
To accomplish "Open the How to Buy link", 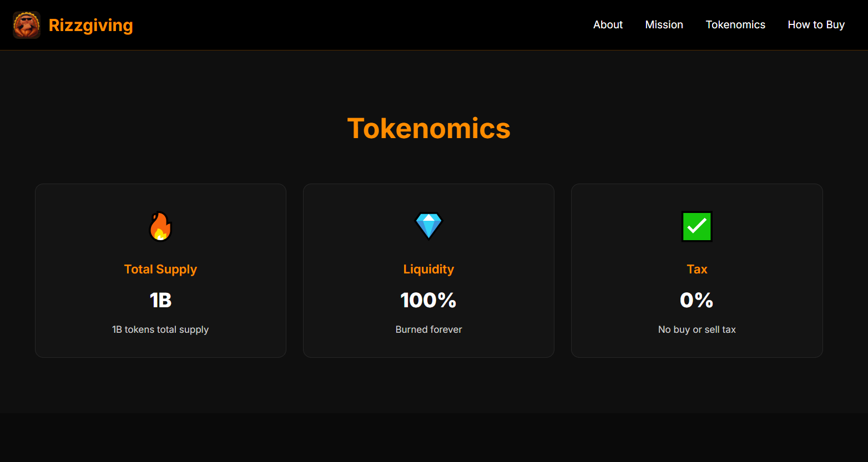I will [x=816, y=25].
